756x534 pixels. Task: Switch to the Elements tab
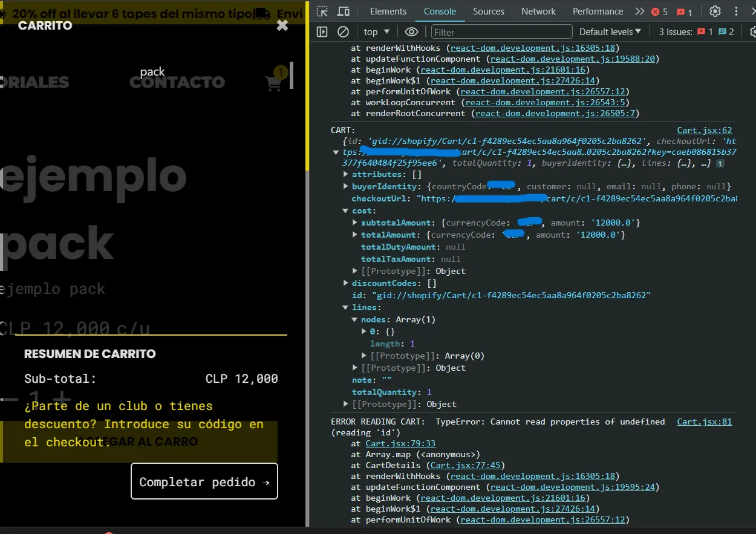coord(388,11)
